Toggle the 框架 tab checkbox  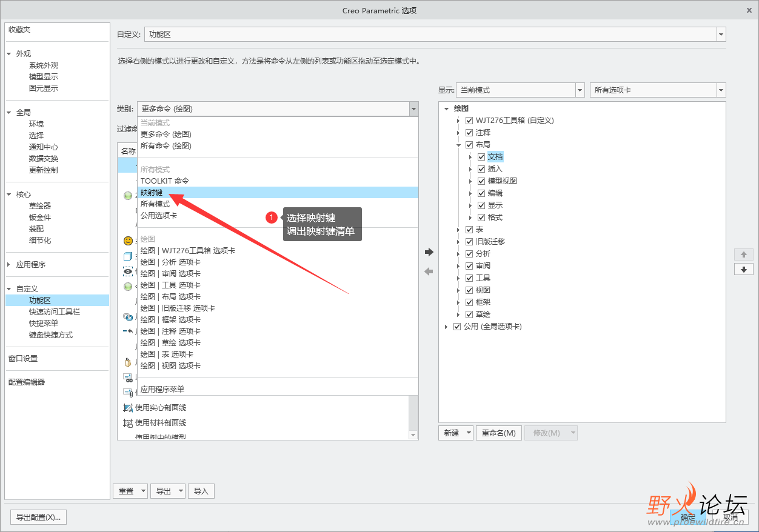(x=469, y=302)
